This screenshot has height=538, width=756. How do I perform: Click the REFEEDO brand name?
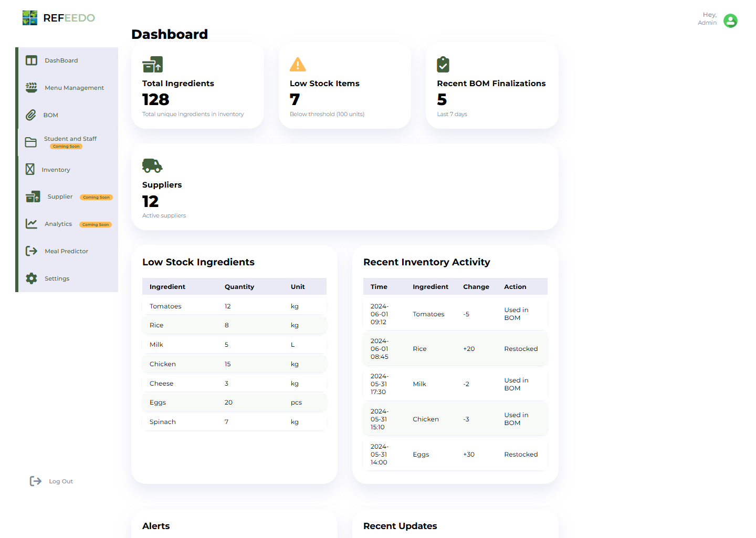coord(69,18)
